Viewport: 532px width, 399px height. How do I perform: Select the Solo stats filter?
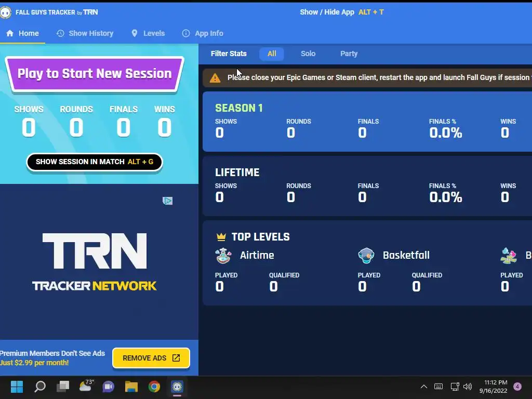coord(308,54)
